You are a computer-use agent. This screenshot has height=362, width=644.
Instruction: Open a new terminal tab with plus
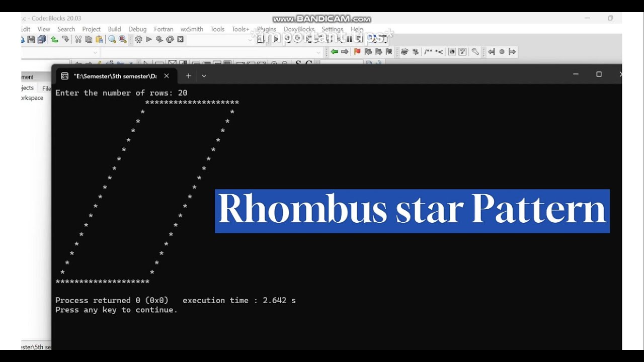[x=188, y=76]
